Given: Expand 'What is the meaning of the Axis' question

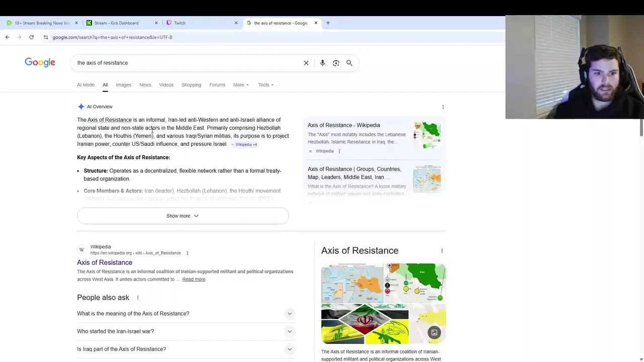Looking at the screenshot, I should 186,314.
